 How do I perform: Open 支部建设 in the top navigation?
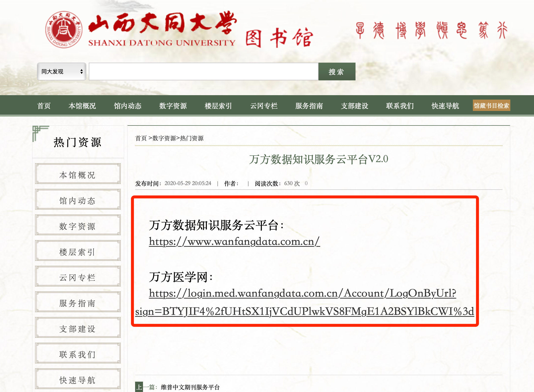pos(355,106)
